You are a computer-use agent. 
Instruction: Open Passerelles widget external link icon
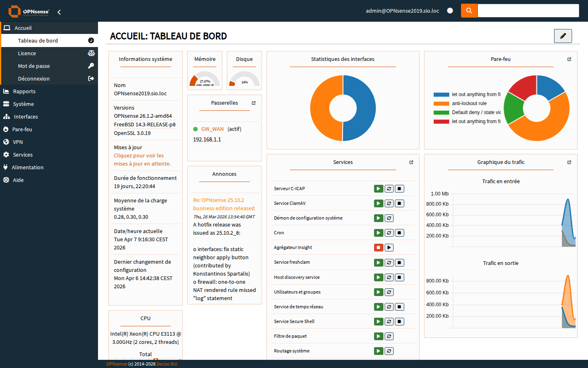(254, 103)
